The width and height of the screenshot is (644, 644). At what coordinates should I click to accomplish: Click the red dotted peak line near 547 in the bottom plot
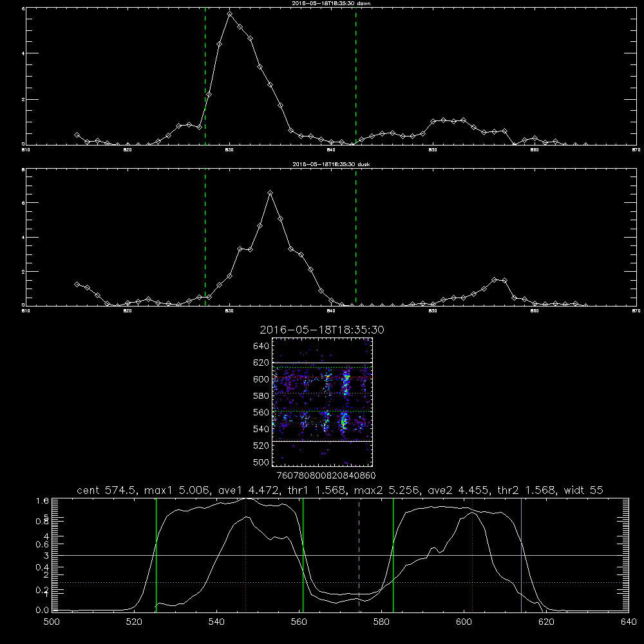pyautogui.click(x=245, y=555)
